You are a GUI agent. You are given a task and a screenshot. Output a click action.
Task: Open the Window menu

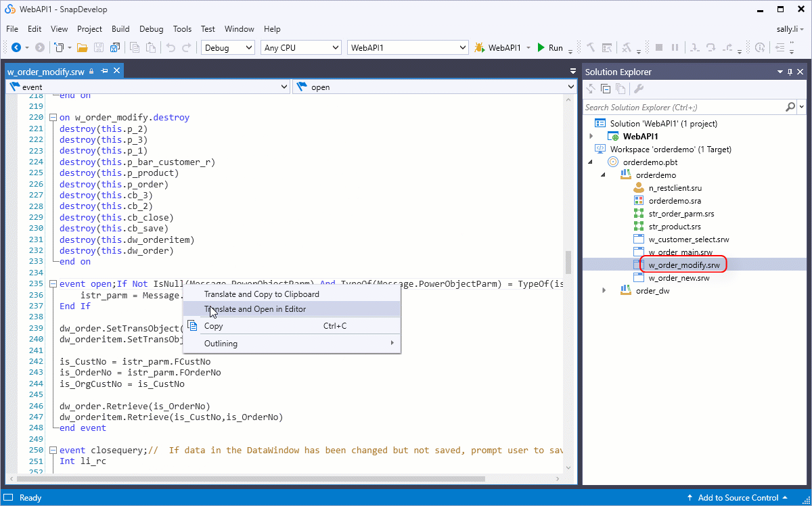[240, 29]
